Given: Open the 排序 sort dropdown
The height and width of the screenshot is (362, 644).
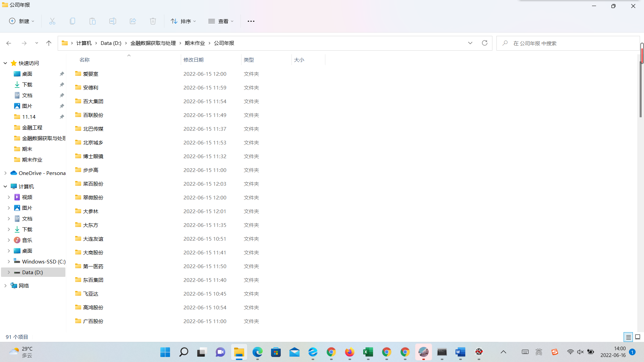Looking at the screenshot, I should point(183,21).
